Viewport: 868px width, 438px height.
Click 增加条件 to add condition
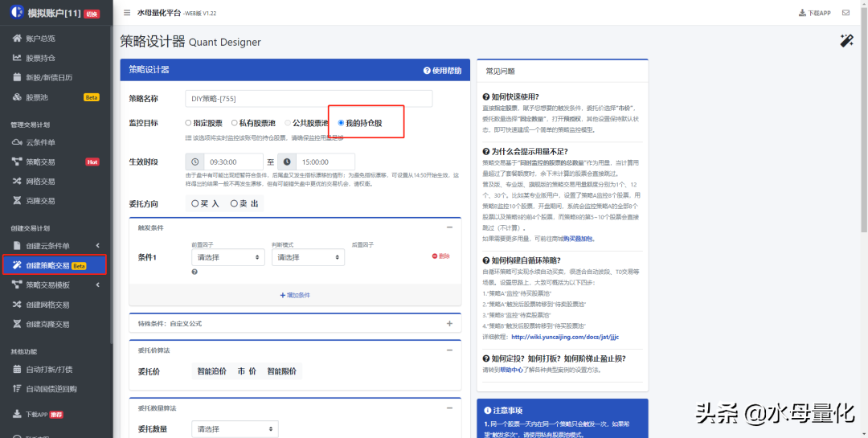[295, 295]
